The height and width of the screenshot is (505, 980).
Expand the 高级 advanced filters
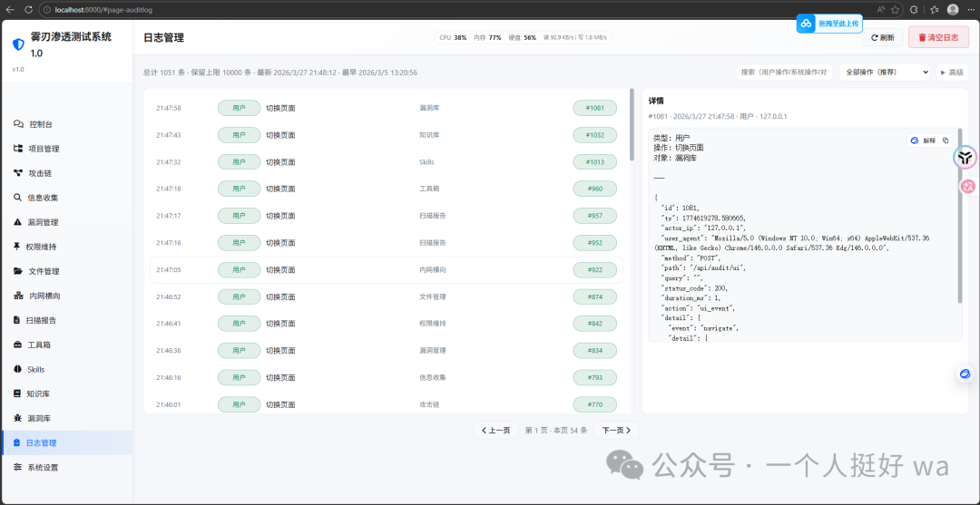pos(952,72)
